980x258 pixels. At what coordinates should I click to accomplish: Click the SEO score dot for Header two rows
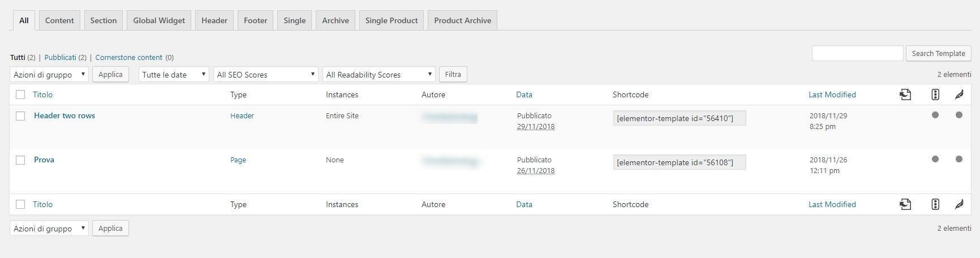coord(935,115)
